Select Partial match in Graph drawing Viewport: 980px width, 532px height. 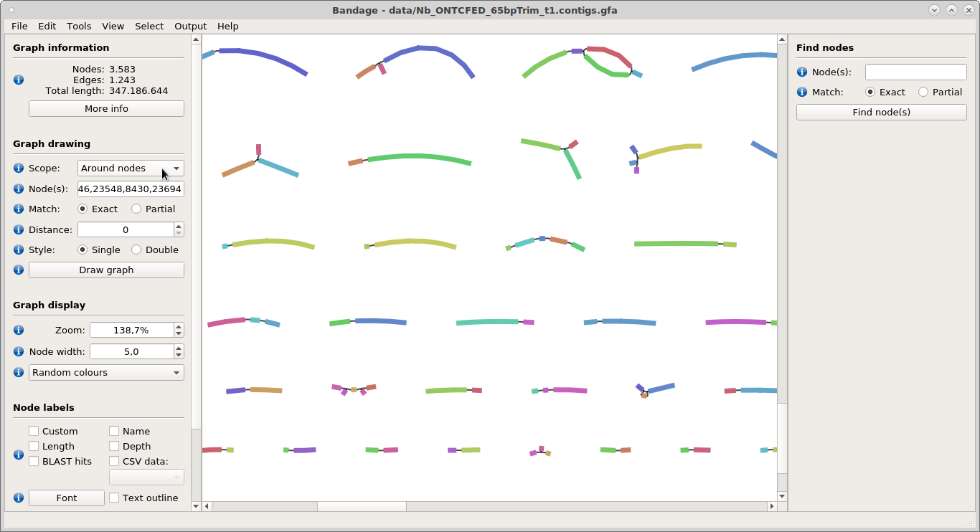136,209
